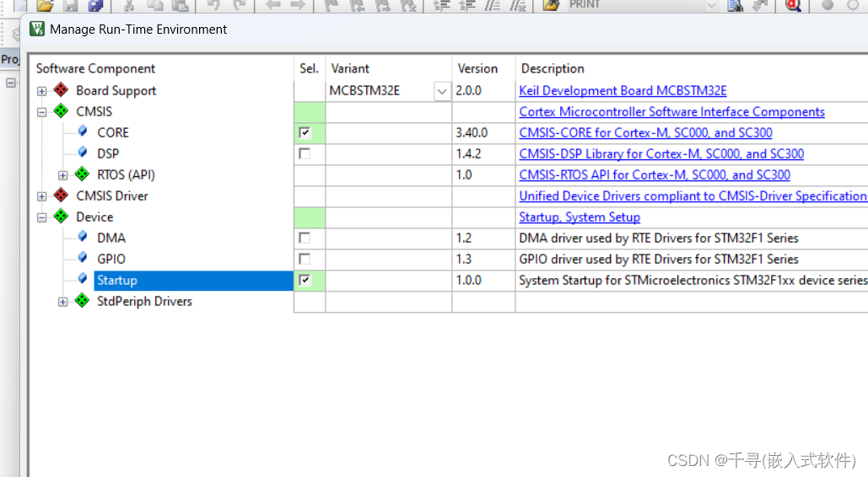Screen dimensions: 868x477
Task: Click the Navigate Forward arrow in toolbar
Action: 298,6
